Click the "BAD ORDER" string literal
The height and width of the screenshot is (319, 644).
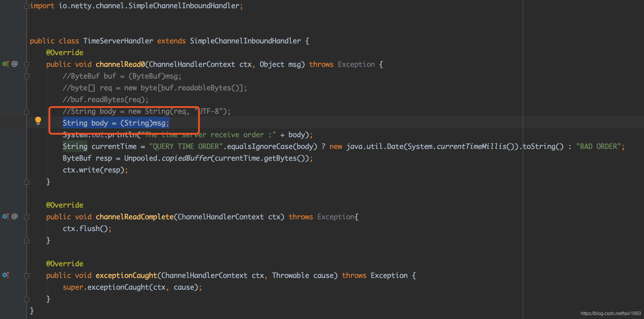point(598,146)
